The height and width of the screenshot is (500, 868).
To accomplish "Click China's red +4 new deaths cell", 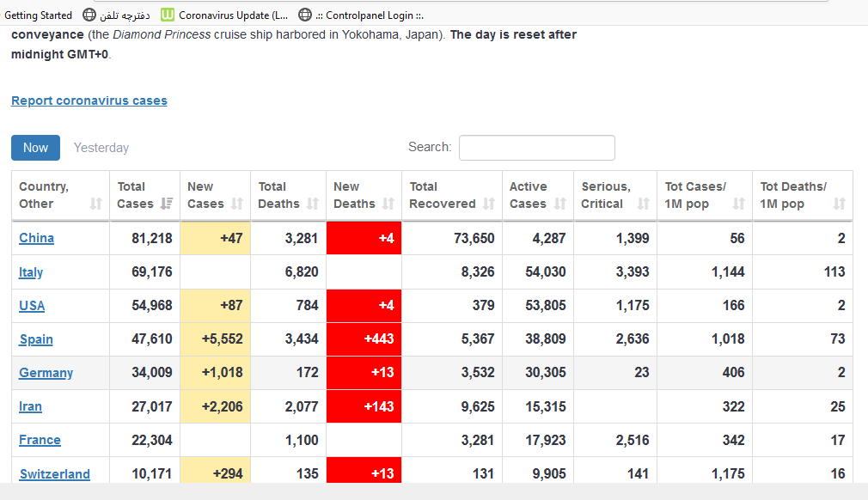I will [x=364, y=238].
